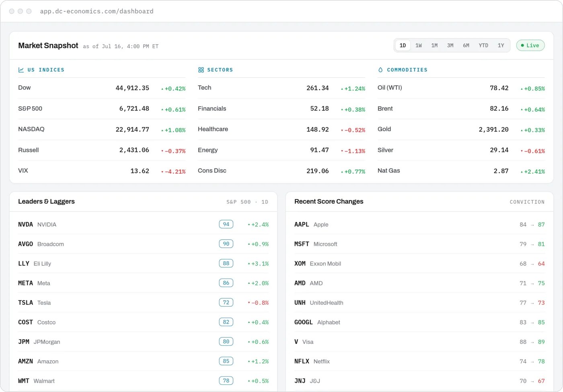Click the Silver commodity row
The image size is (563, 392).
click(x=461, y=150)
